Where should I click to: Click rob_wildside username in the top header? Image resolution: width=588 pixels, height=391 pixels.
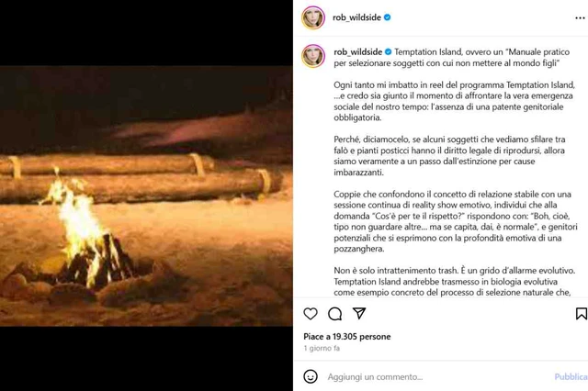356,17
